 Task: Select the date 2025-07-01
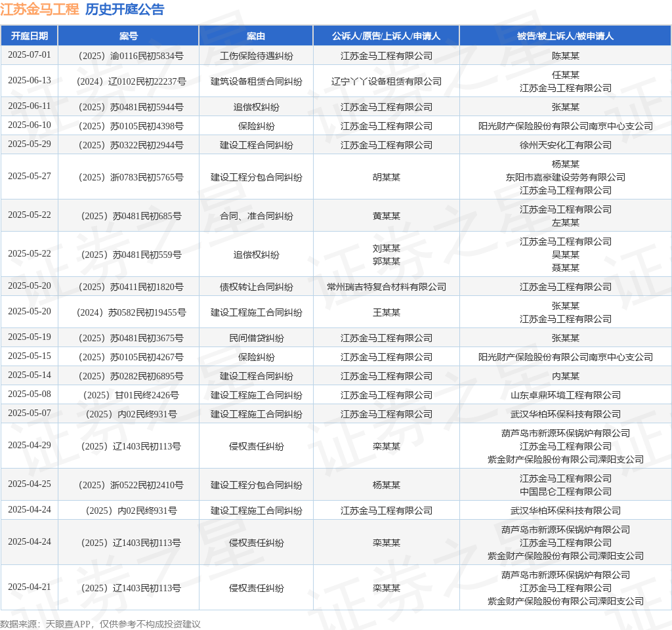point(29,55)
